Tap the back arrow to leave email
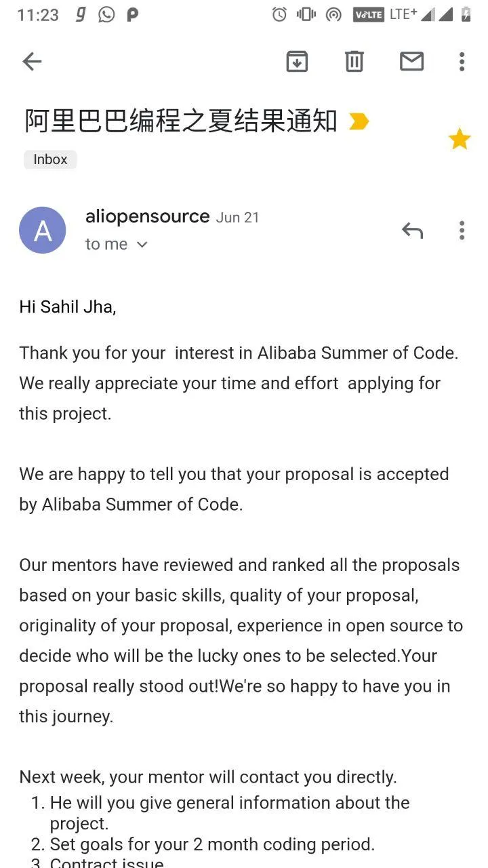This screenshot has height=868, width=488. [x=32, y=62]
